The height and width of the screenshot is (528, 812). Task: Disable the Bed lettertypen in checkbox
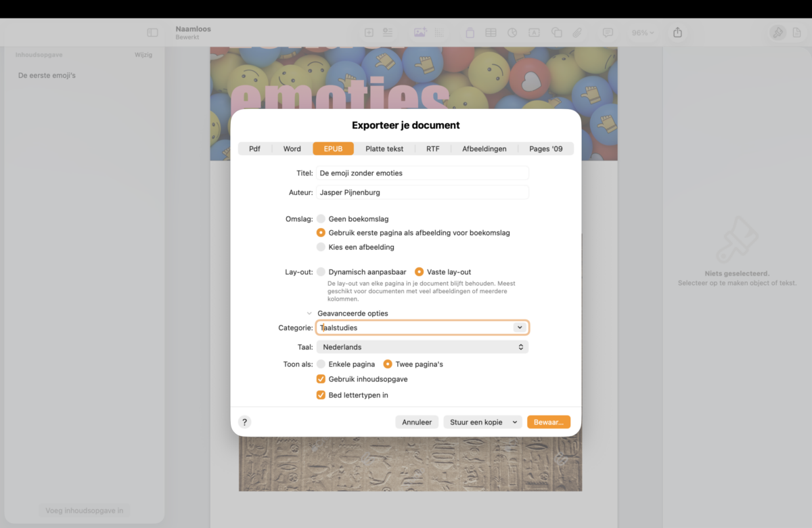pyautogui.click(x=321, y=395)
